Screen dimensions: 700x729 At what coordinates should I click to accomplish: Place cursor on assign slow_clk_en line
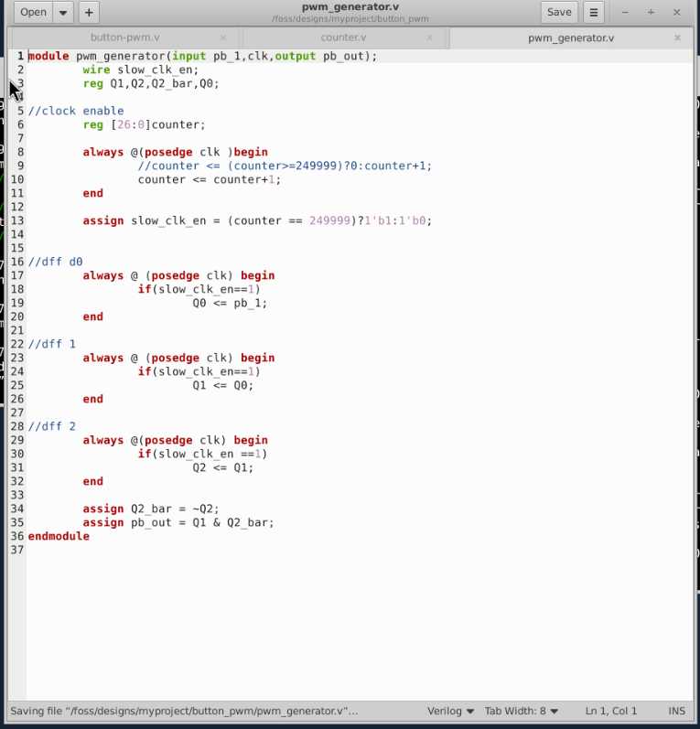click(x=256, y=220)
